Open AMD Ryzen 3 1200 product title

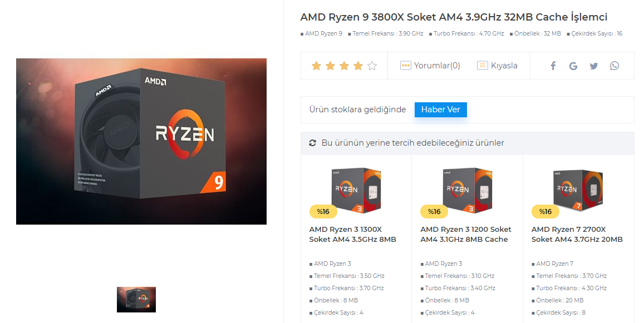[x=466, y=235]
